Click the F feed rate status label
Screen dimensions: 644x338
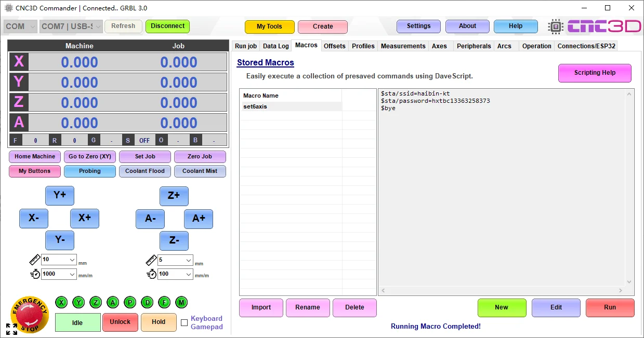[15, 141]
